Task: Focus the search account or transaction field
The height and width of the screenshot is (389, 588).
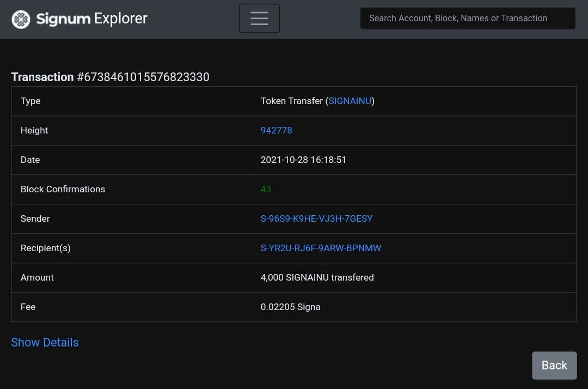Action: 468,19
